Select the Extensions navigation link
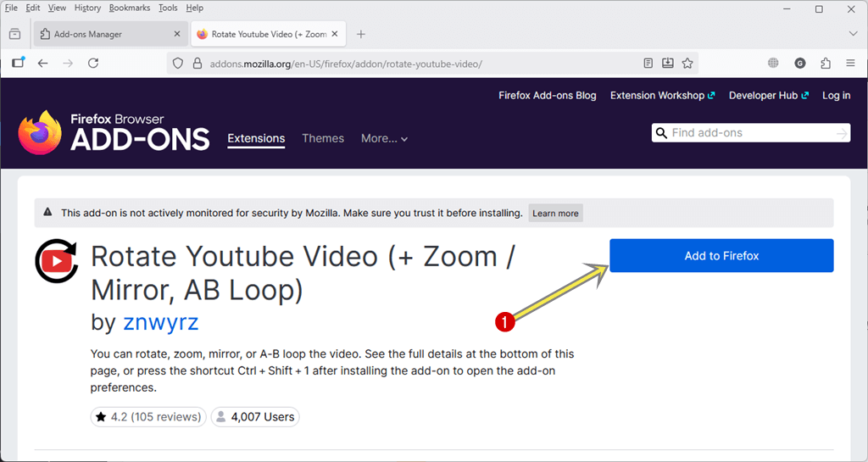 (256, 138)
